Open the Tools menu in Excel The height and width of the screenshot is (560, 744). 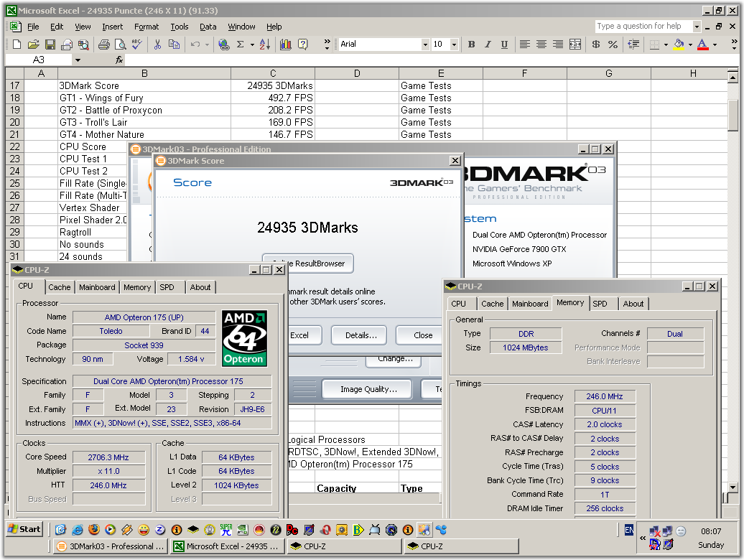tap(180, 27)
